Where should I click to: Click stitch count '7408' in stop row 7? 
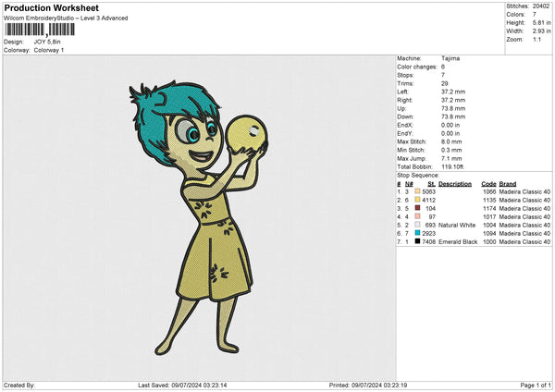pyautogui.click(x=428, y=241)
